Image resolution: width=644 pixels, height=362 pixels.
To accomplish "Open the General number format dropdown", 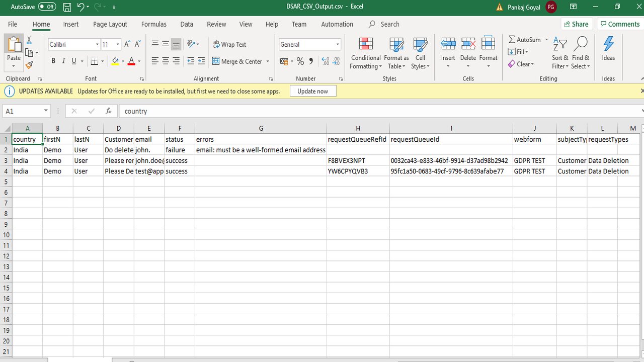I will pyautogui.click(x=338, y=45).
